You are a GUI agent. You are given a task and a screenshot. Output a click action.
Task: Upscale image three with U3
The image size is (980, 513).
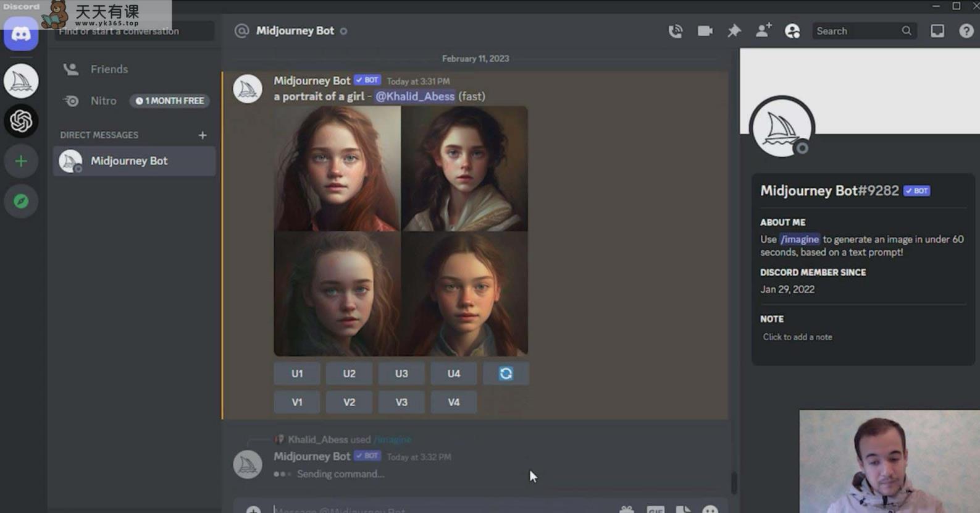tap(401, 373)
